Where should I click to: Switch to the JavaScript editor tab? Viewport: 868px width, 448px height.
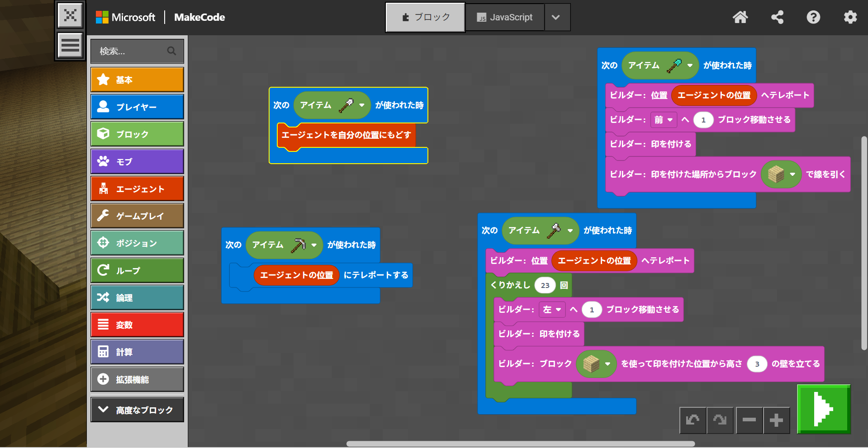pos(505,17)
